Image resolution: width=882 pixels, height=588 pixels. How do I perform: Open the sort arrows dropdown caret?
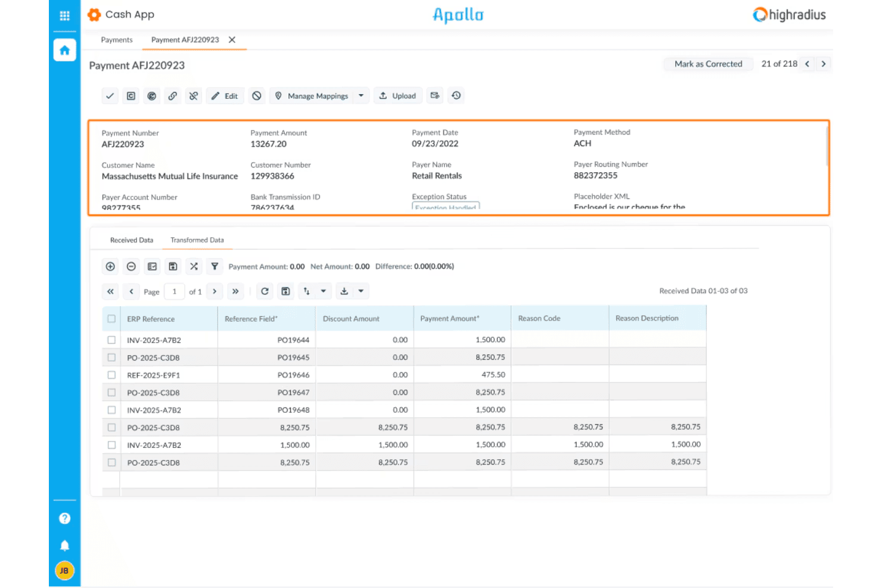(x=323, y=291)
